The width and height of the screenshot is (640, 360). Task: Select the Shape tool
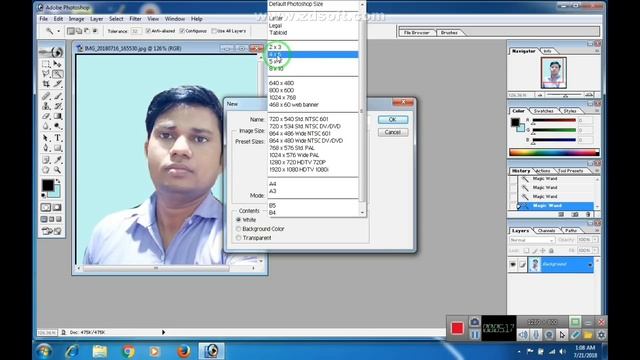[58, 148]
